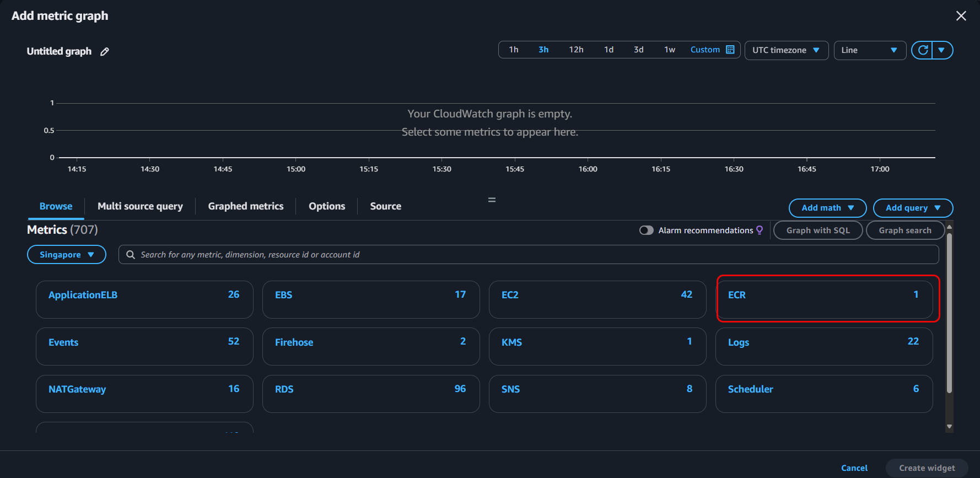The image size is (980, 478).
Task: Open the UTC timezone dropdown
Action: (x=787, y=50)
